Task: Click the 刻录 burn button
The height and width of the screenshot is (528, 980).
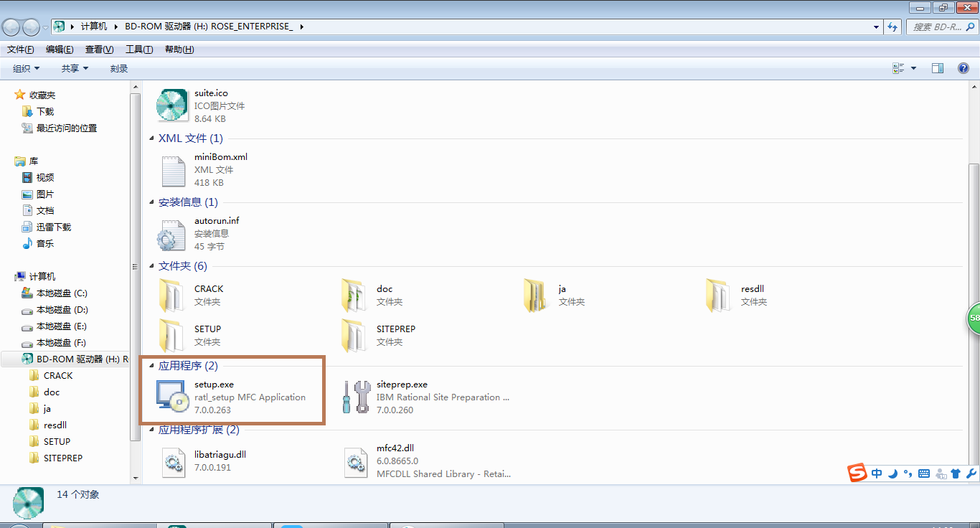Action: point(119,68)
